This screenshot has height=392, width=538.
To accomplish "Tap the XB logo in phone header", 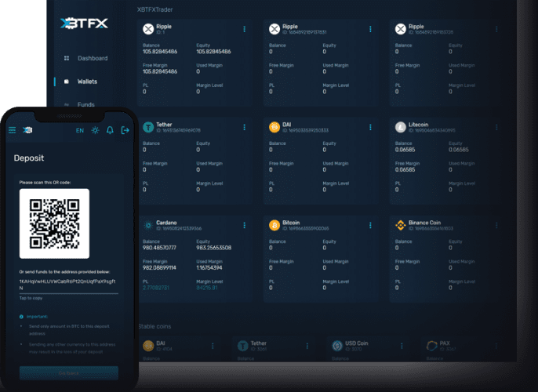I will click(x=27, y=130).
